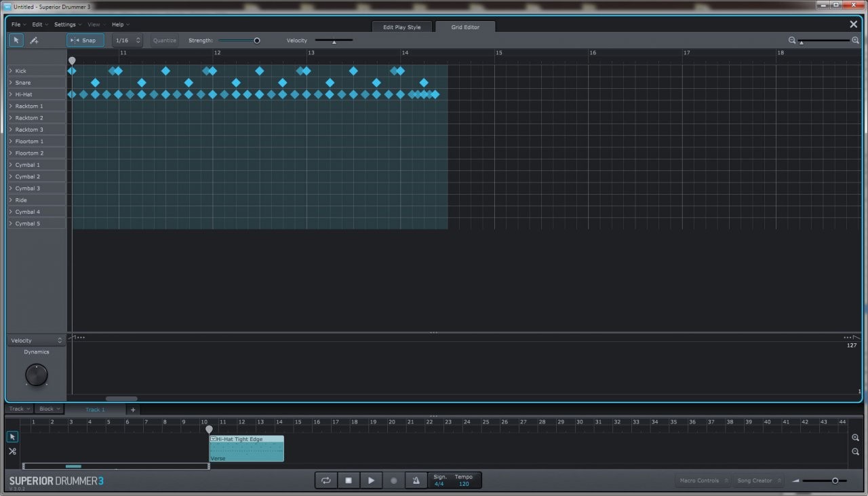Toggle the Snap button

click(x=85, y=40)
